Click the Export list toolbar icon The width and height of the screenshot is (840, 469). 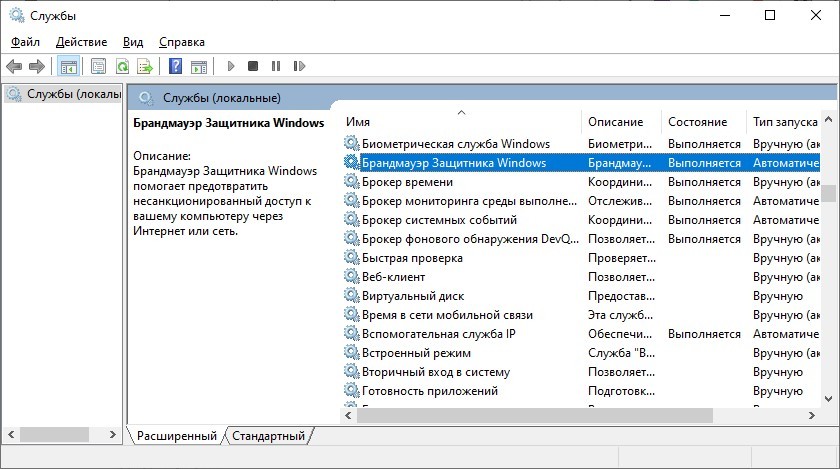[144, 66]
